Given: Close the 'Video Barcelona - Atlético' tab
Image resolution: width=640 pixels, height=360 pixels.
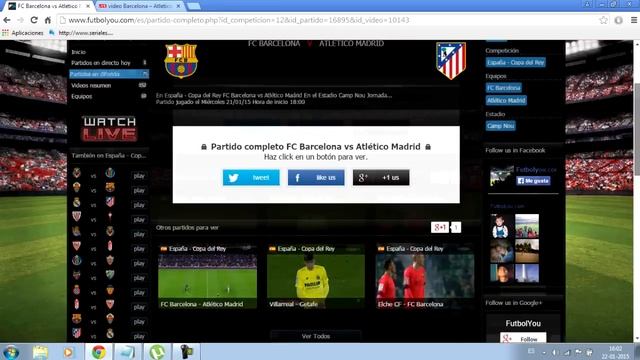Looking at the screenshot, I should tap(178, 6).
